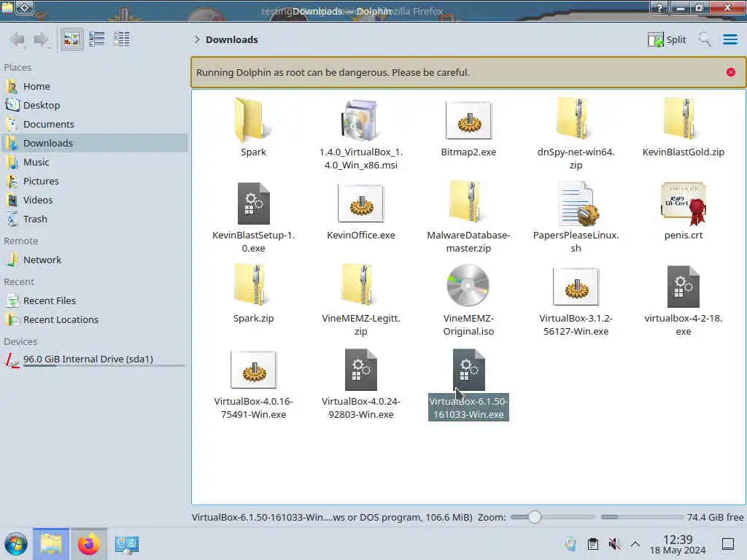Open Recent Files
The image size is (747, 560).
point(95,301)
